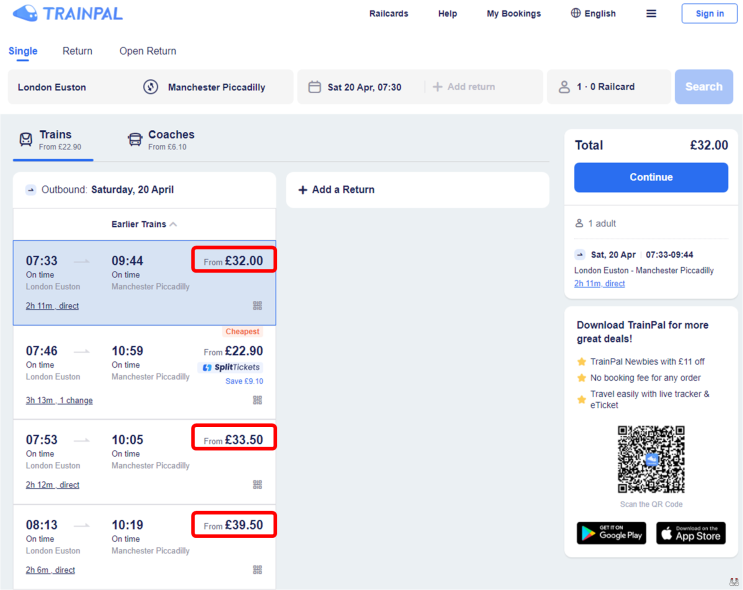Show QR icon on 08:13 train
743x590 pixels.
click(x=257, y=570)
